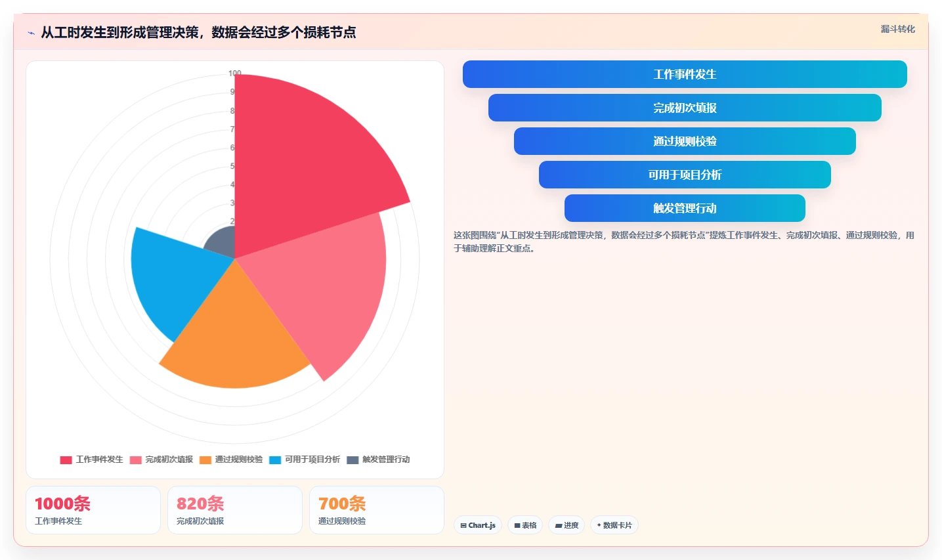Toggle the 可用于项目分析 legend label
The image size is (942, 560).
coord(312,460)
